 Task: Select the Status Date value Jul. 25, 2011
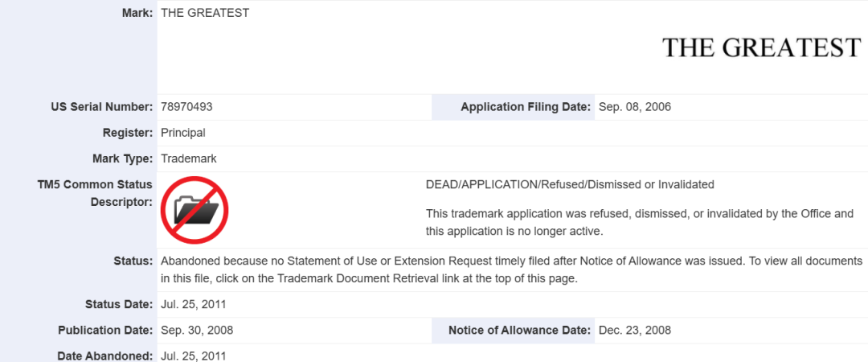[x=194, y=304]
